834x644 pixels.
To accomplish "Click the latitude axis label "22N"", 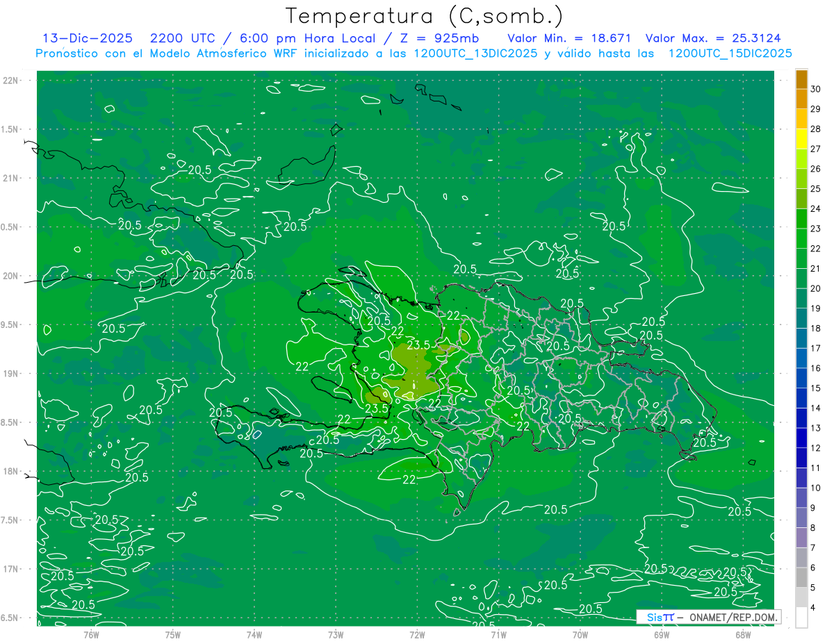I will click(11, 81).
